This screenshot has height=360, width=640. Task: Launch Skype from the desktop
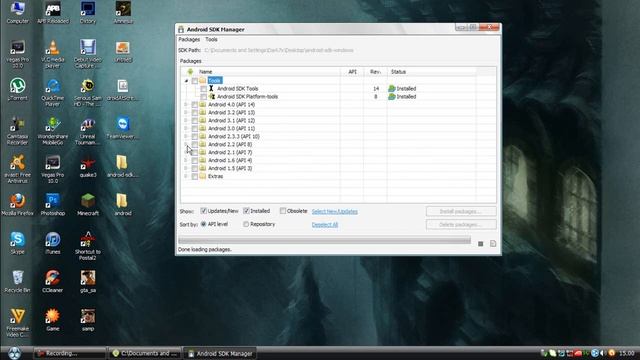(x=18, y=243)
